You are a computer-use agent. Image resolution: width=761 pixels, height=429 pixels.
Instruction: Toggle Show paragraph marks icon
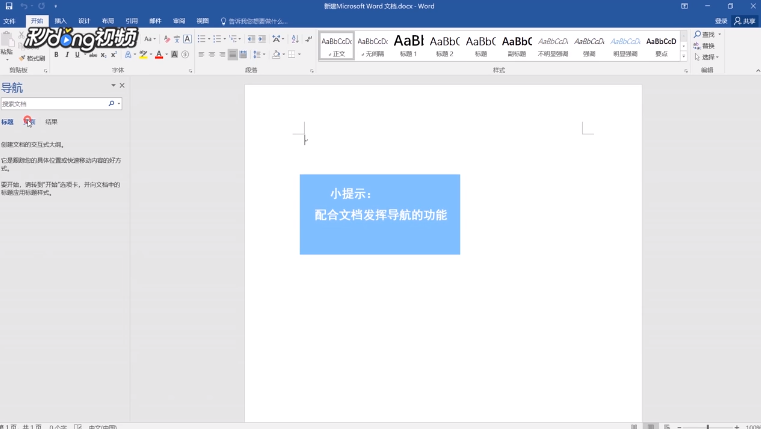coord(309,39)
